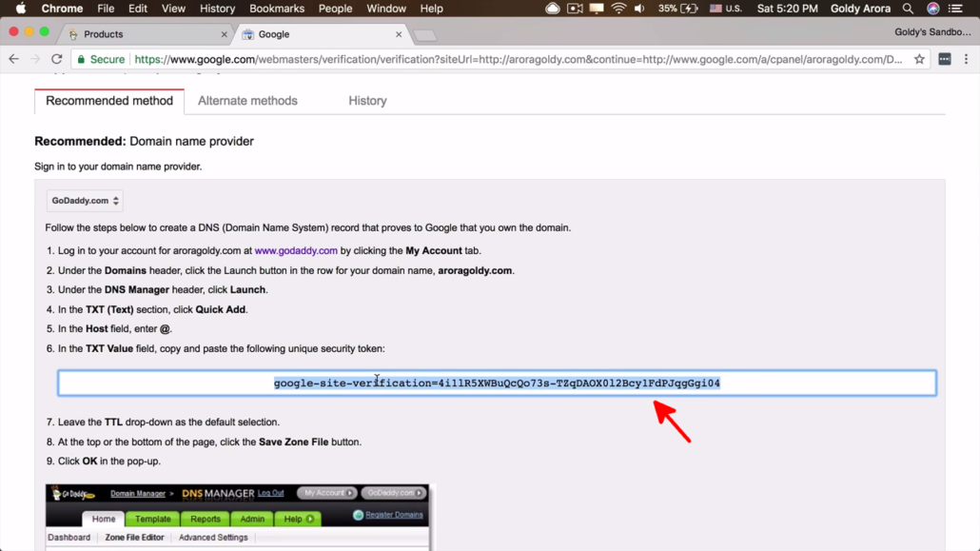Open a new tab button
The width and height of the screenshot is (980, 551).
click(x=425, y=35)
